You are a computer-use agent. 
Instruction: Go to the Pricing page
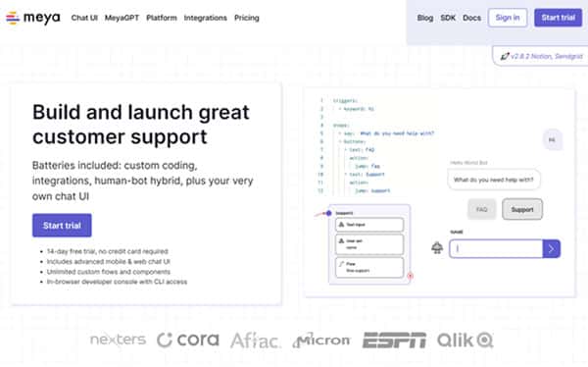coord(247,18)
